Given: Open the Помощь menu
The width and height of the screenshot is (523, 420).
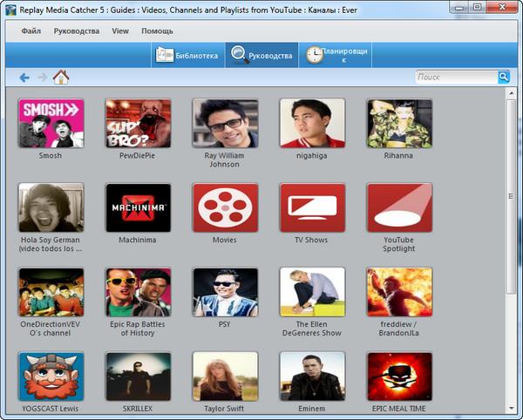Looking at the screenshot, I should [157, 30].
